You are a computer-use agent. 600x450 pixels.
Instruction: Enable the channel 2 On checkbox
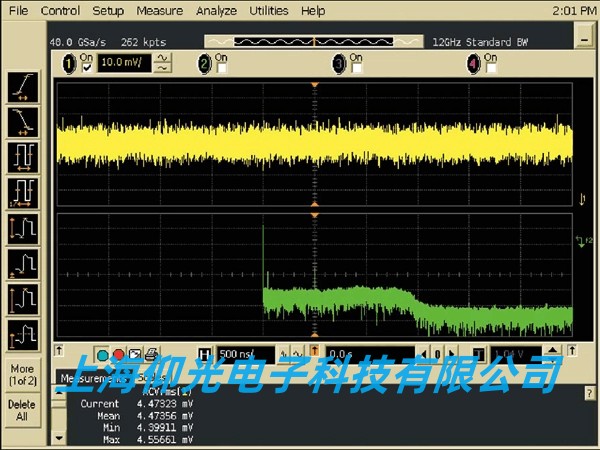(x=221, y=68)
